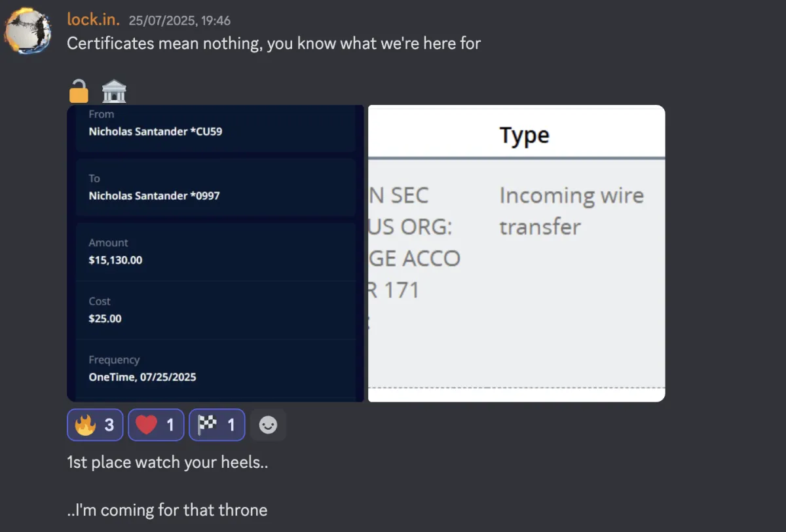
Task: Toggle the checkered flag reaction
Action: click(216, 425)
